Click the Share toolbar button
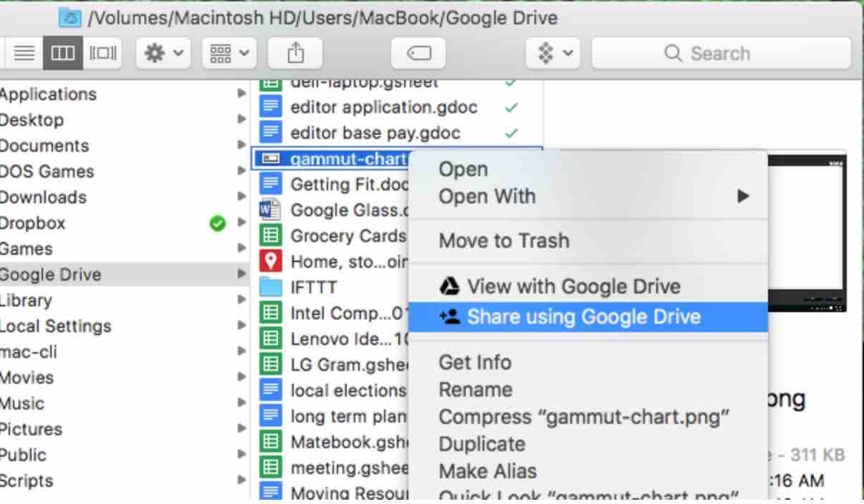 tap(295, 53)
